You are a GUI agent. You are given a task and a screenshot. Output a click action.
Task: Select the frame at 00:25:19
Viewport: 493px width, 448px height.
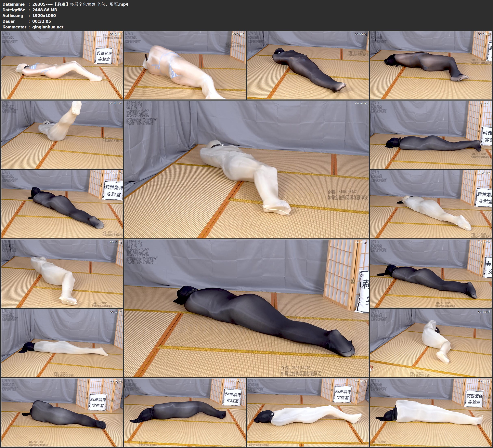(x=62, y=412)
